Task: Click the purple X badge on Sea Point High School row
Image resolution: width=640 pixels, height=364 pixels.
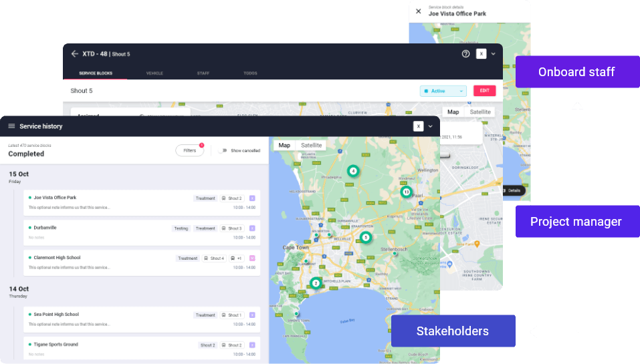Action: pos(252,315)
